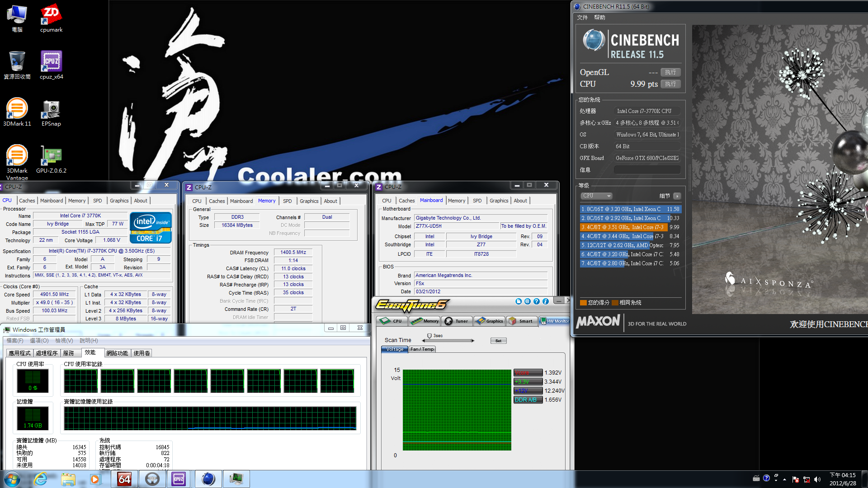Show hidden tray icons arrow
This screenshot has height=488, width=868.
click(784, 479)
